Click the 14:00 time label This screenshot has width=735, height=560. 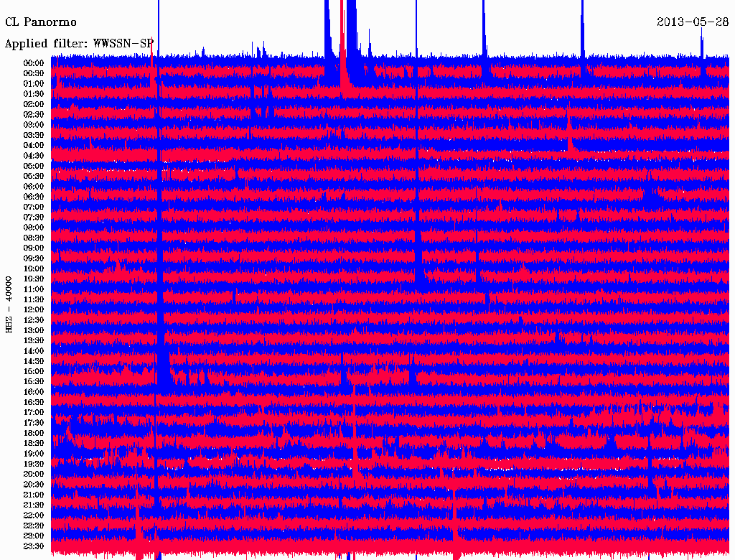[x=34, y=351]
